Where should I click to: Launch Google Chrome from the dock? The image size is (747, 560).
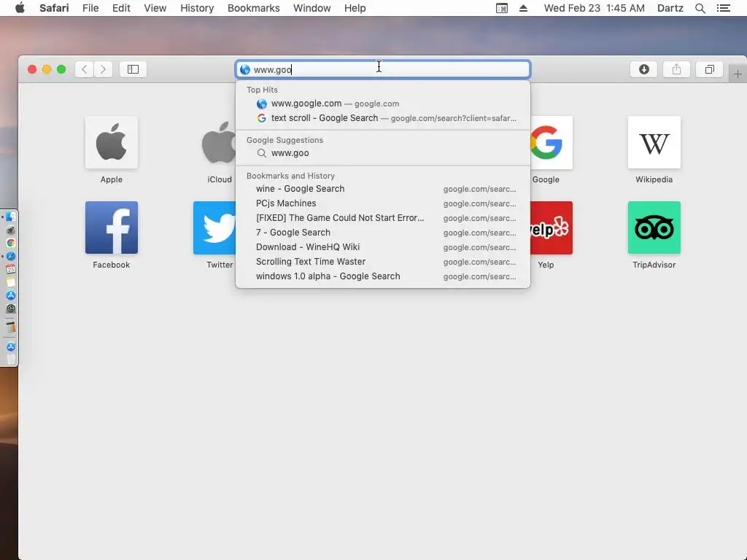click(10, 243)
